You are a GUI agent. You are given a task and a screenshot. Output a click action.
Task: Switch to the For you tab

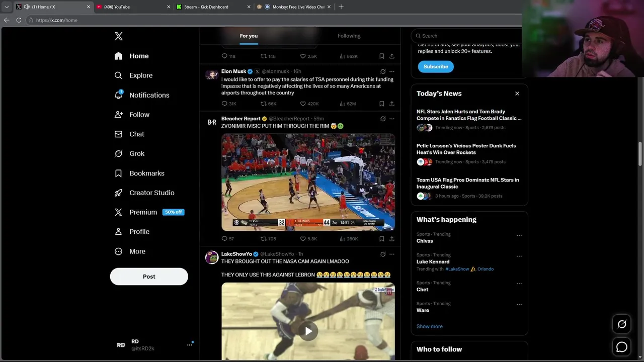(249, 36)
